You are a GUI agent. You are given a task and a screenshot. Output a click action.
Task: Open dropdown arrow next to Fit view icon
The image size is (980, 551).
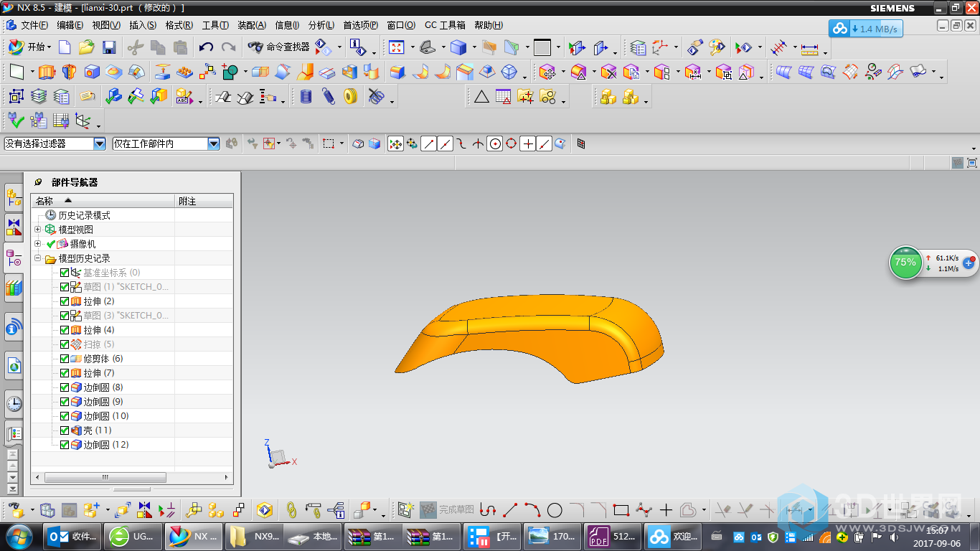click(x=412, y=48)
